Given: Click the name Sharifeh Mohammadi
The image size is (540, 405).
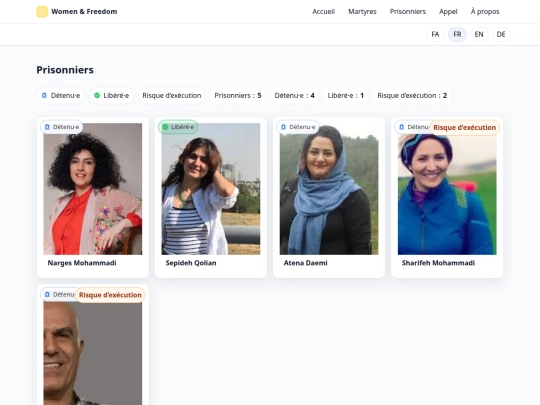Looking at the screenshot, I should coord(438,263).
